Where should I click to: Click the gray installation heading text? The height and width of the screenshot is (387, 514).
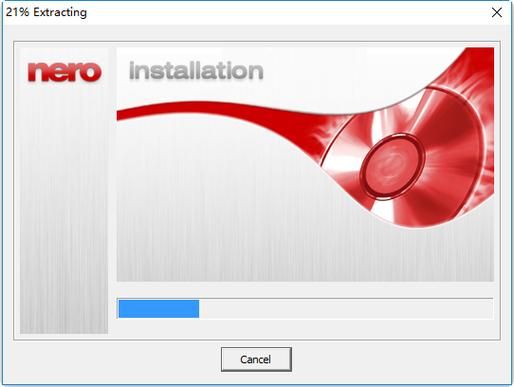click(x=196, y=70)
